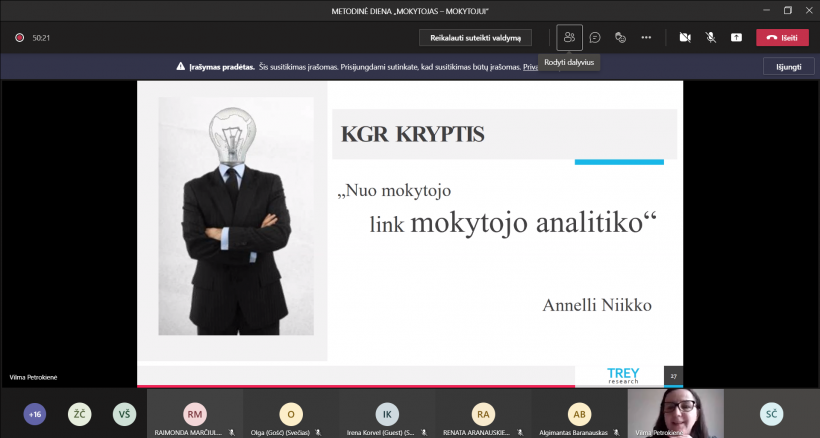
Task: Select Algimantas Baranauskas AB tile
Action: point(579,413)
